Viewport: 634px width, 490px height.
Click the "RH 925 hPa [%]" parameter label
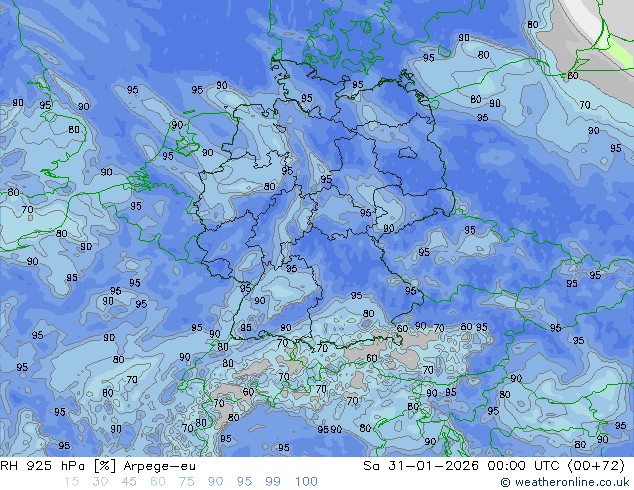[58, 466]
